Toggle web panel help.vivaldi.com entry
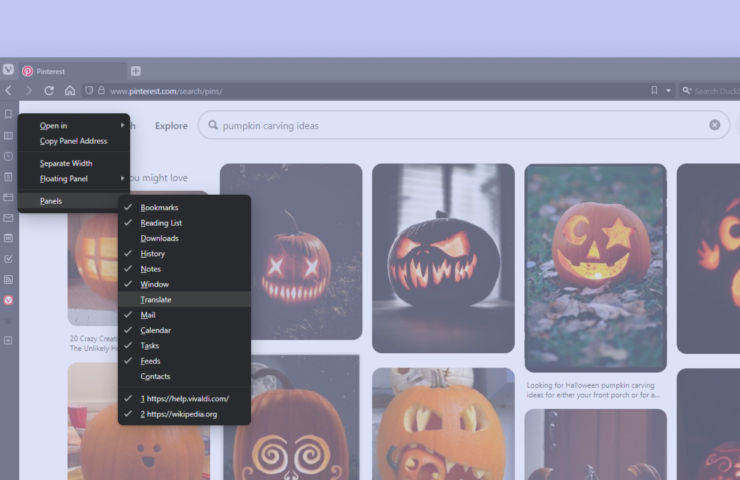This screenshot has height=480, width=740. click(185, 399)
